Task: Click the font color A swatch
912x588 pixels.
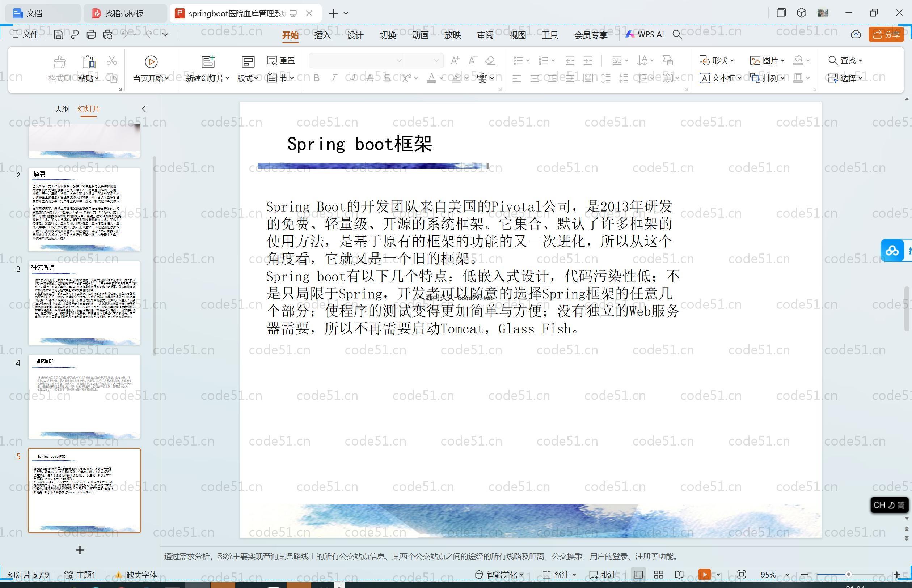Action: tap(431, 78)
